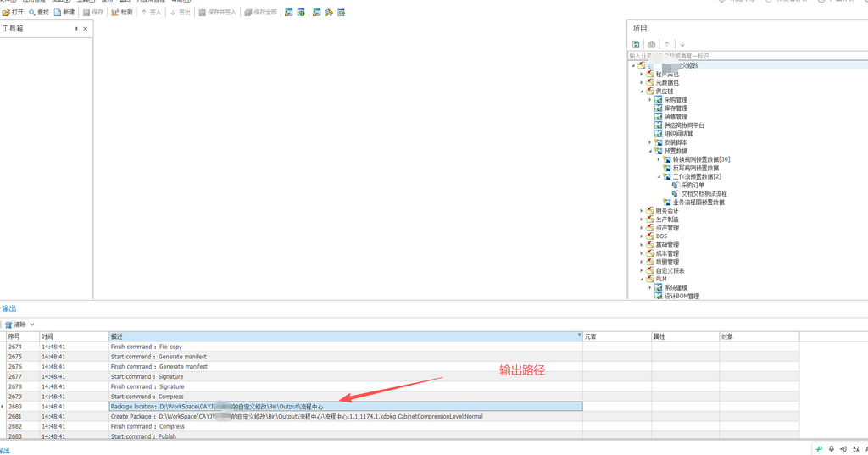Click the 新建 (New) toolbar button
This screenshot has height=455, width=868.
point(64,12)
